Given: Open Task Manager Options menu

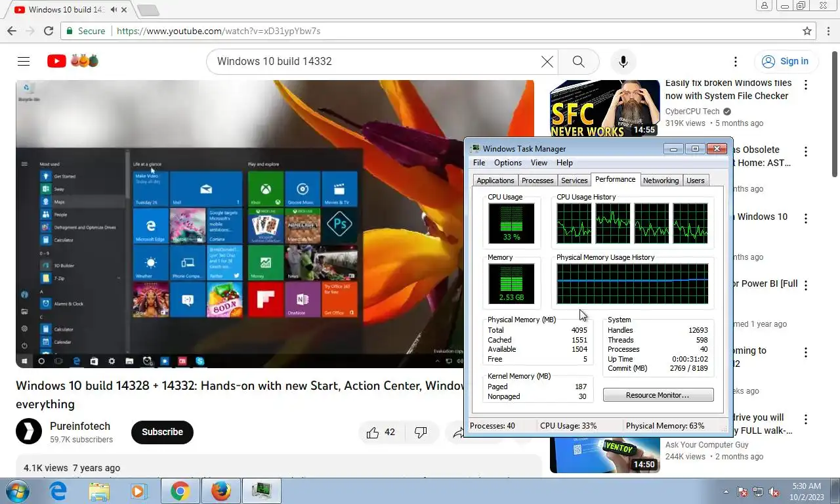Looking at the screenshot, I should point(508,163).
